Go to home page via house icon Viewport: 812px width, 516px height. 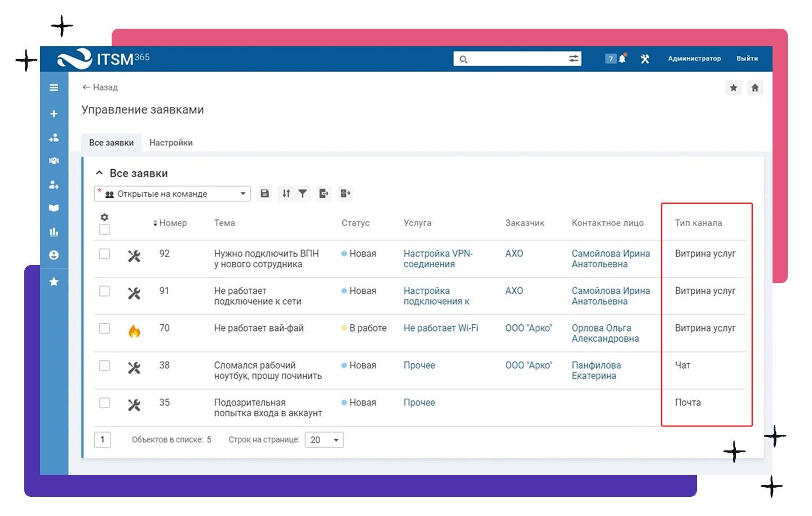pos(755,87)
